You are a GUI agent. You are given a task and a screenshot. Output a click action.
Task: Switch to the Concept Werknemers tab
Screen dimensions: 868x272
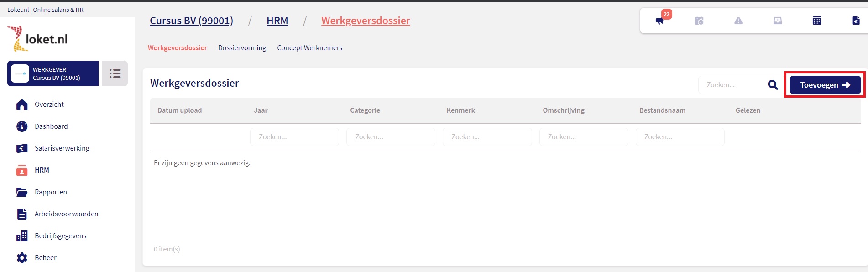(x=309, y=48)
